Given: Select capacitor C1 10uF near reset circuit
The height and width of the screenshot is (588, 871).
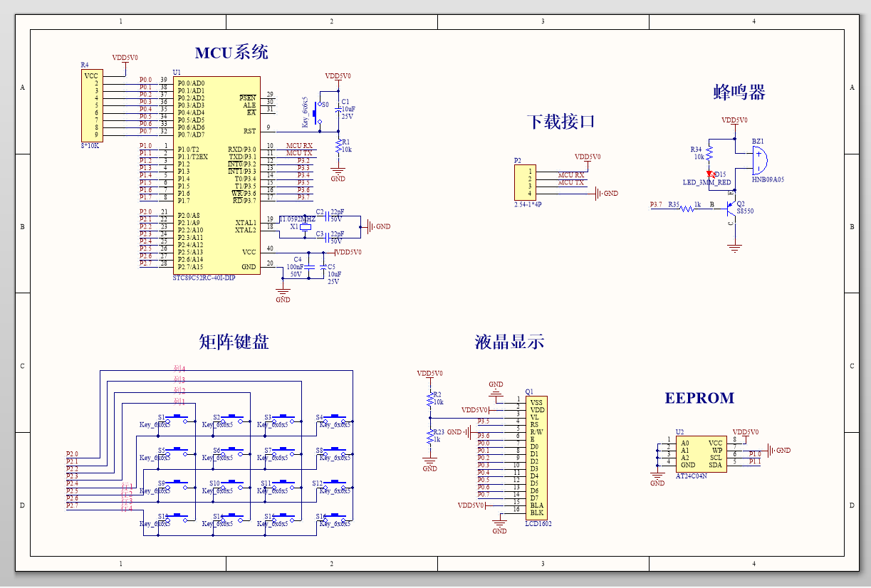Looking at the screenshot, I should (x=340, y=109).
